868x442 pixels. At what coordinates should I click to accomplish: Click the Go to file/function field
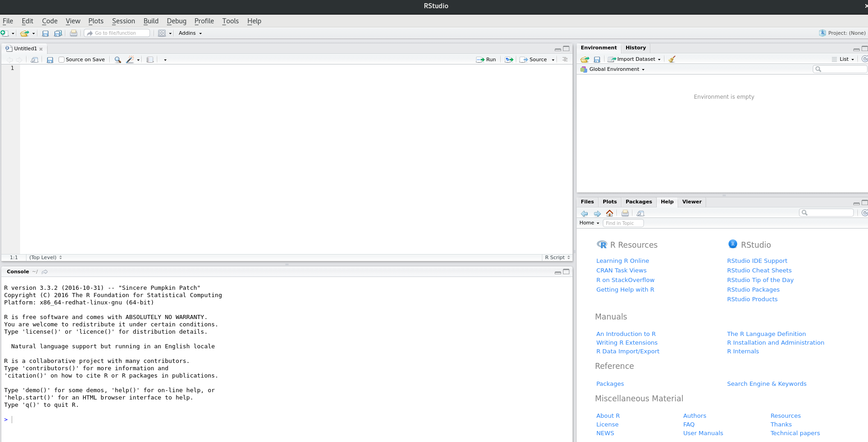pyautogui.click(x=117, y=33)
